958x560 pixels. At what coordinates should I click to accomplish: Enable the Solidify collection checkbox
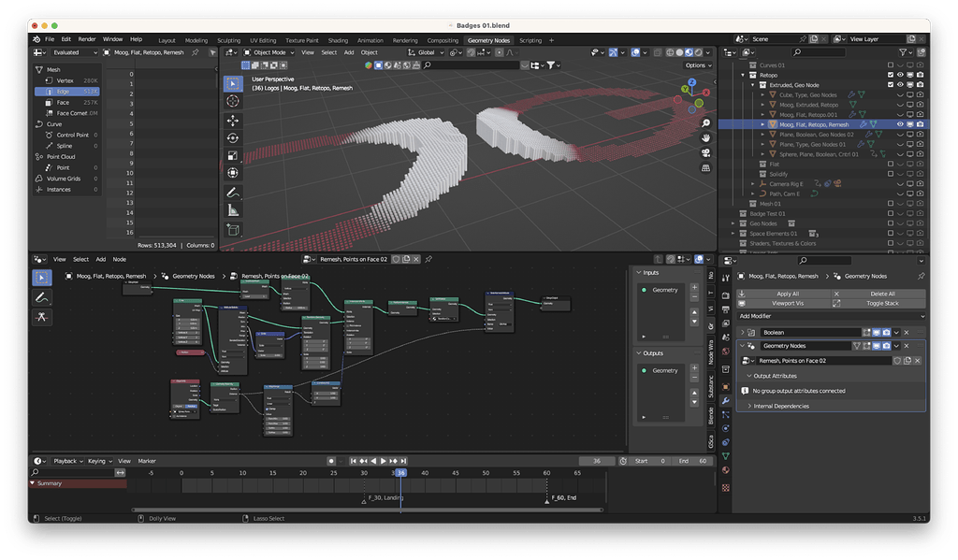point(891,174)
